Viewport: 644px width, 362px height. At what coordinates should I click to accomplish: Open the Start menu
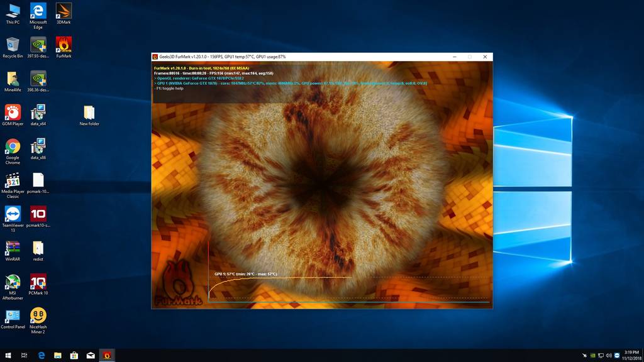coord(7,356)
